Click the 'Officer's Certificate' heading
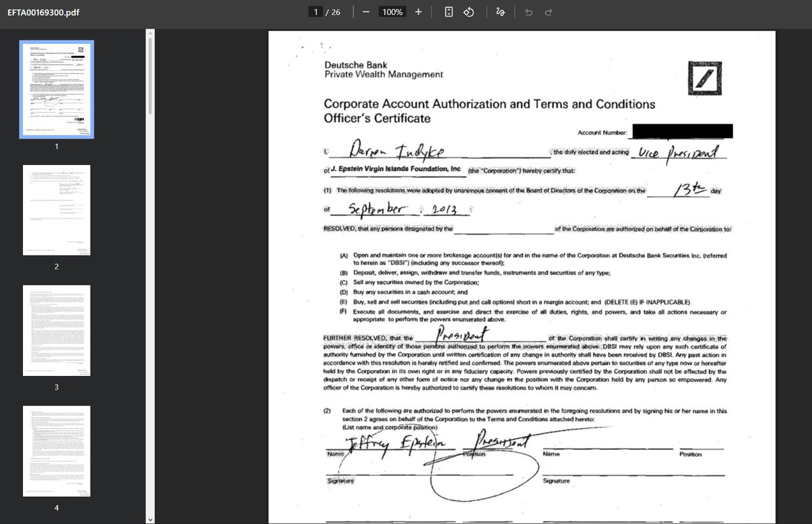812x524 pixels. (x=377, y=118)
